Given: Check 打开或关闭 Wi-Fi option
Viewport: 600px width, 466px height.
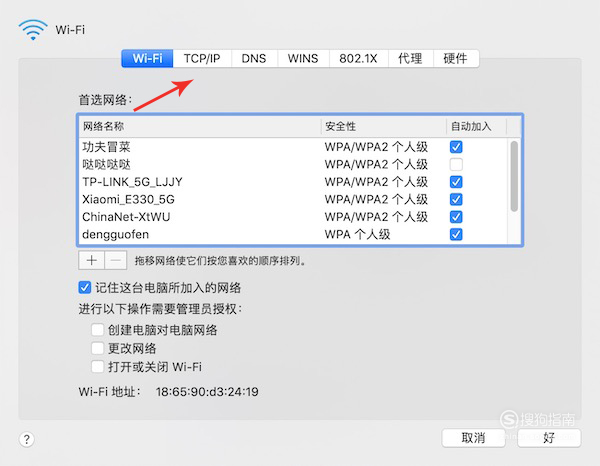Looking at the screenshot, I should (x=98, y=367).
